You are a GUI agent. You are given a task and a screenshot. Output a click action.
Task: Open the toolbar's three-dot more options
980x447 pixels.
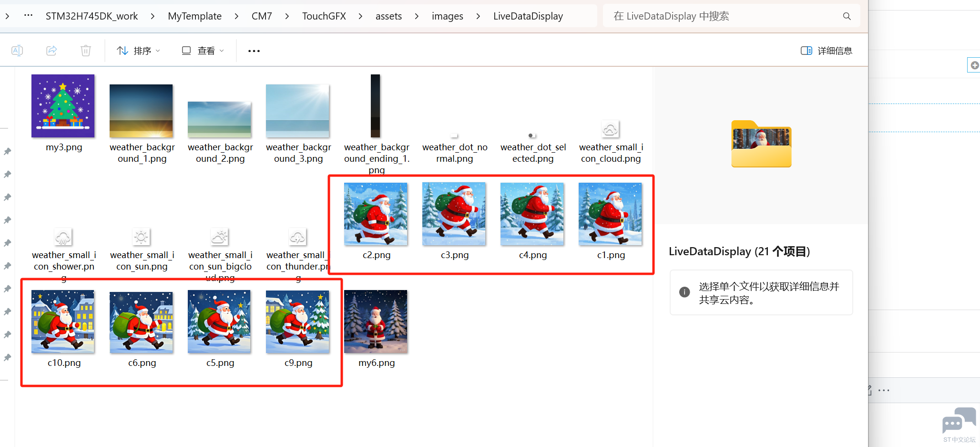pos(254,51)
